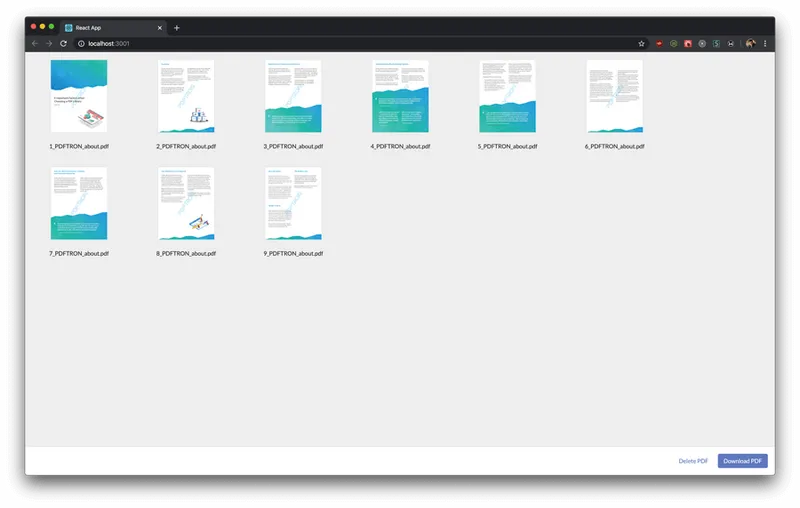Close the React App tab
The width and height of the screenshot is (800, 508).
coord(160,28)
